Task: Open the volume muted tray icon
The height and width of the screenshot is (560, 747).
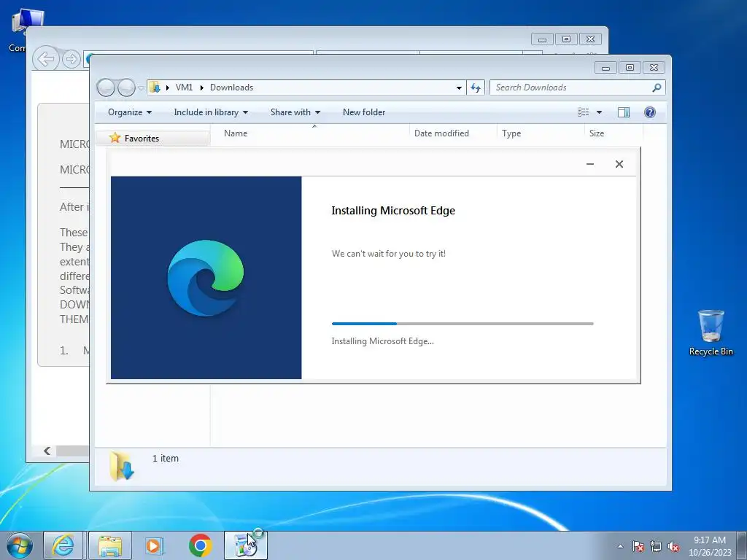Action: click(673, 546)
